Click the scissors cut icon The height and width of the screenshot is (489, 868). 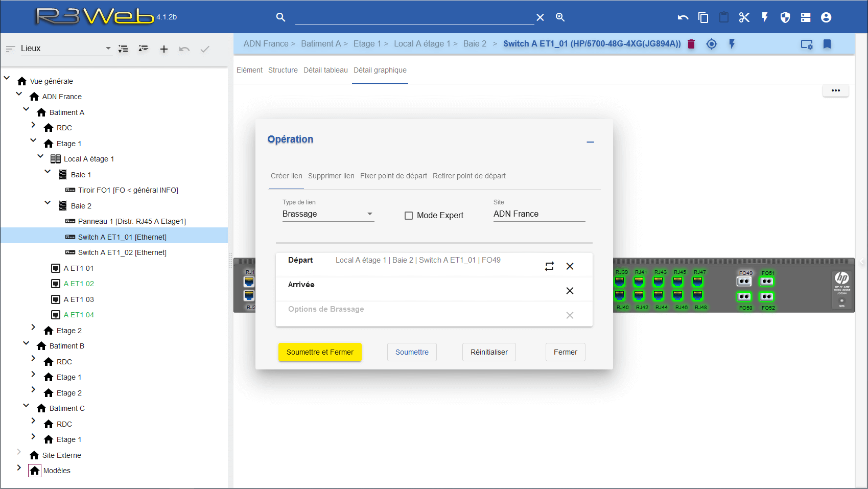point(744,17)
